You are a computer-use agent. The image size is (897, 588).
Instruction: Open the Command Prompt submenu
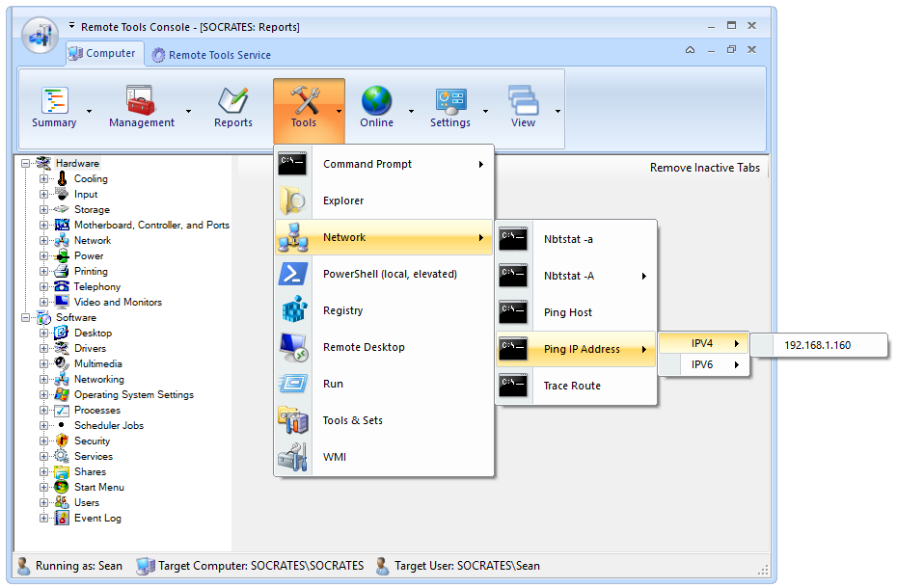(x=384, y=164)
